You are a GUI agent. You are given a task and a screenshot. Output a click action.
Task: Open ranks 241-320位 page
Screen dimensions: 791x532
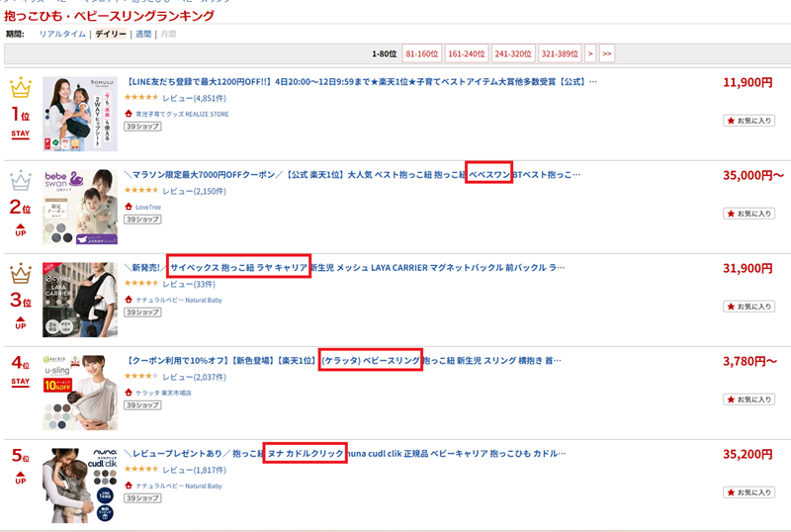(x=513, y=53)
